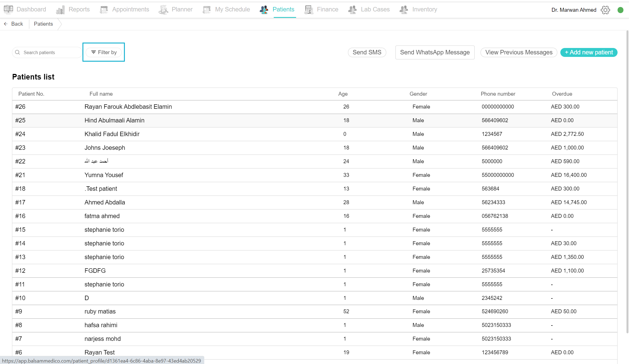Open patient Hind Abulmaali Alamin
The image size is (629, 364).
point(114,120)
